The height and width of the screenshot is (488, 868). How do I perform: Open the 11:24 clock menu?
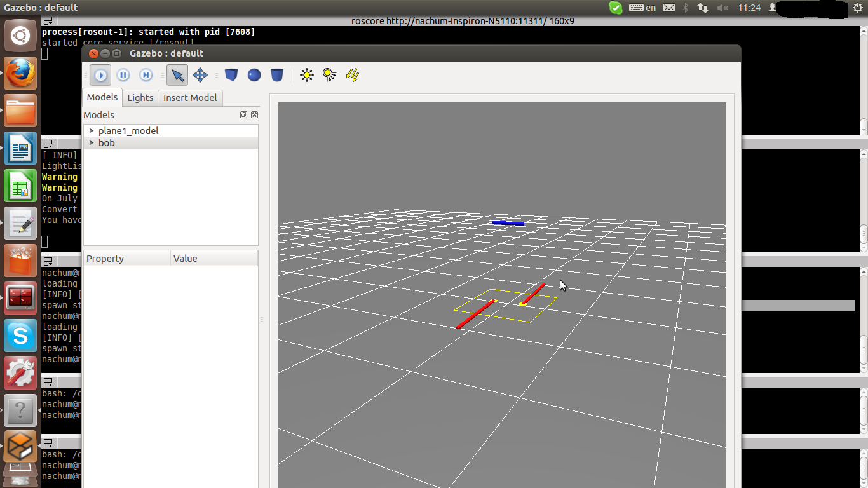pos(750,8)
